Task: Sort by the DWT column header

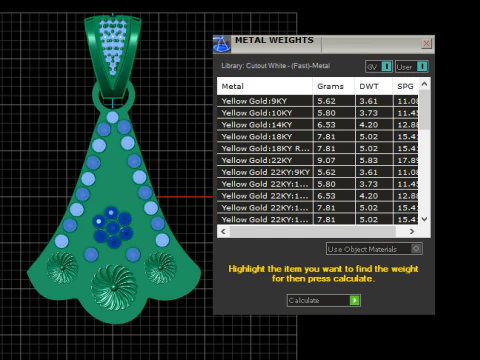Action: pyautogui.click(x=373, y=86)
